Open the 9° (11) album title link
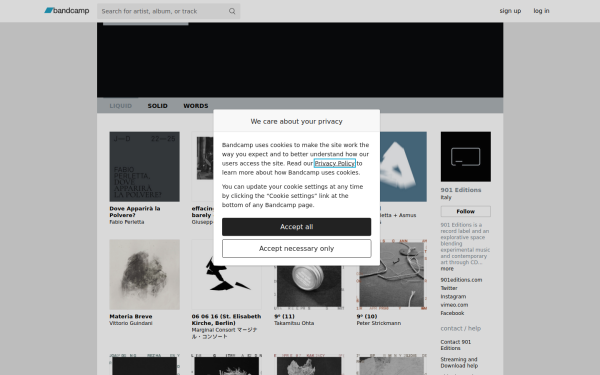Image resolution: width=600 pixels, height=375 pixels. [x=284, y=316]
